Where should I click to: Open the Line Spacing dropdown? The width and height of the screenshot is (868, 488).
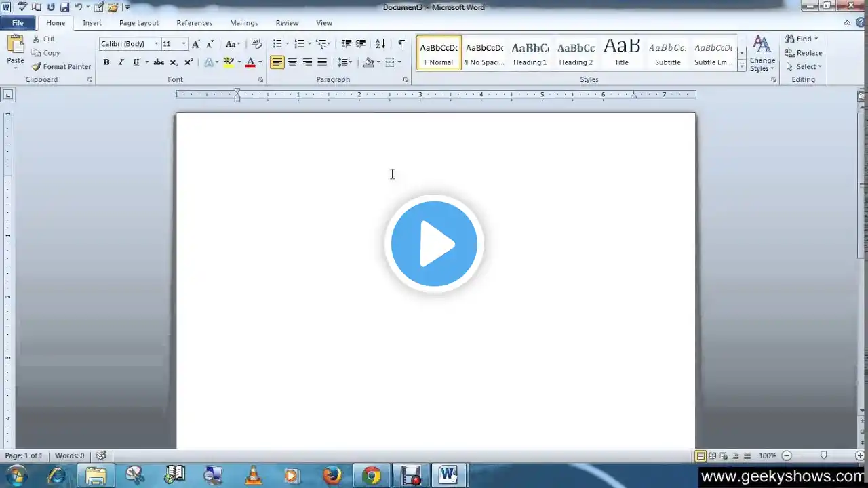click(345, 62)
